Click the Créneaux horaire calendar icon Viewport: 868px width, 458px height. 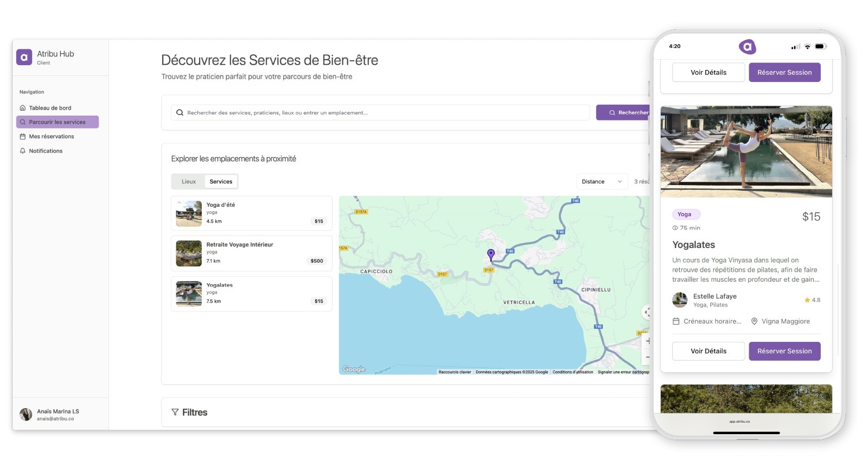[x=676, y=321]
